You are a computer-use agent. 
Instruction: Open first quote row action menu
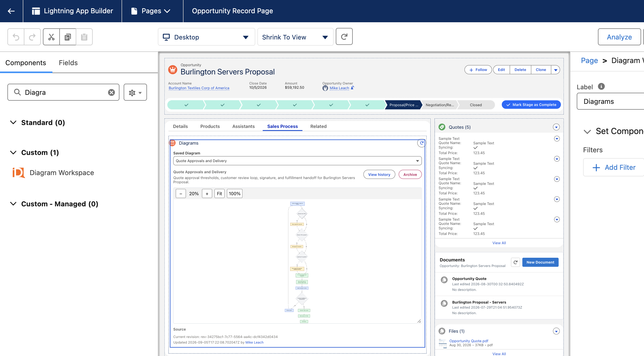click(x=557, y=139)
